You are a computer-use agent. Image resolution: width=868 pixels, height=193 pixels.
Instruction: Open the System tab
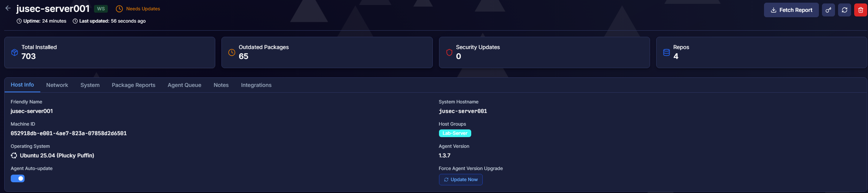pos(90,85)
